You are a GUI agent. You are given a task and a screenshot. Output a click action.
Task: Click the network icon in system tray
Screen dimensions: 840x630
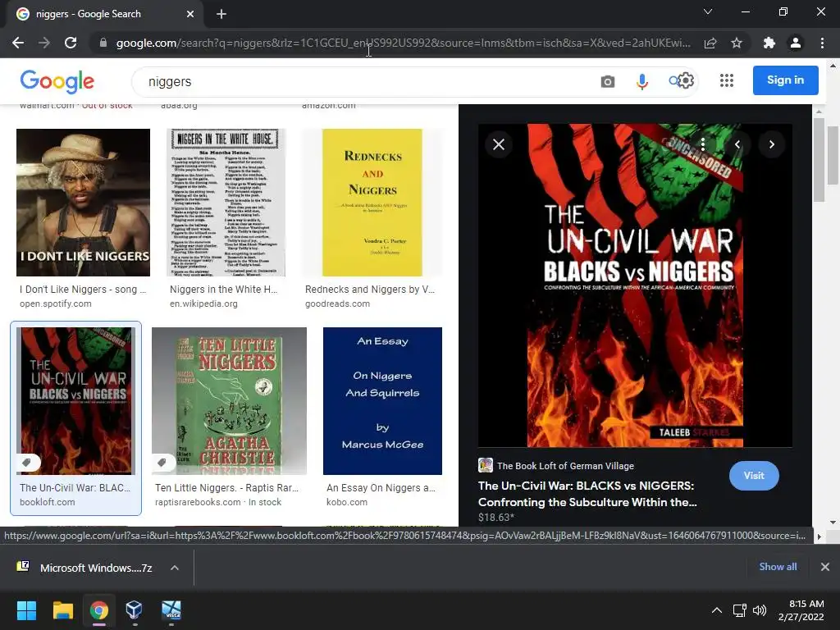pos(740,610)
